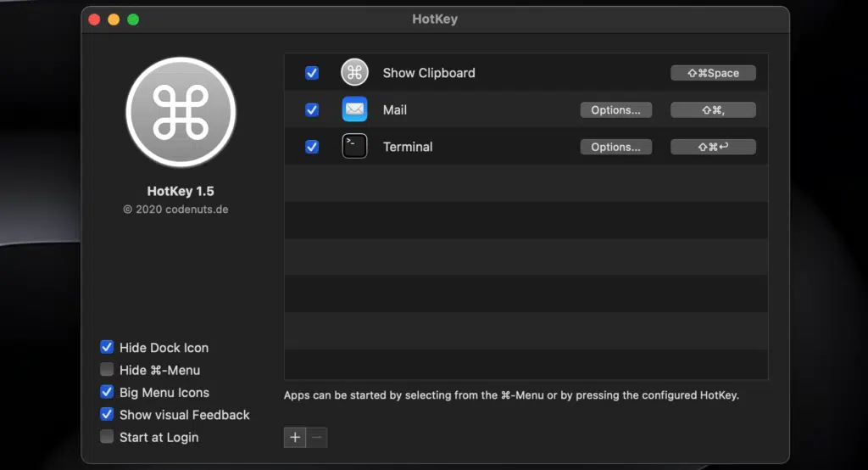Viewport: 868px width, 470px height.
Task: Minimize the window with yellow button
Action: click(114, 20)
